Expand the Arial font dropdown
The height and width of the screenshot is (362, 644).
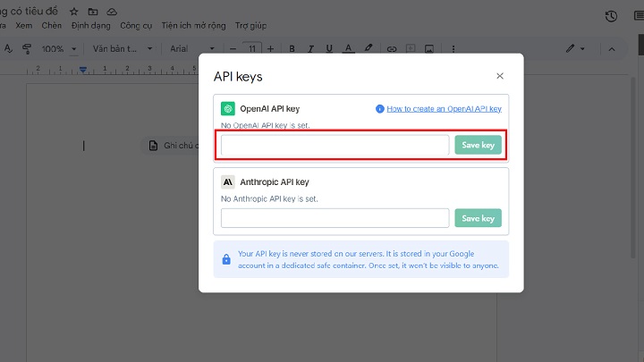point(192,48)
